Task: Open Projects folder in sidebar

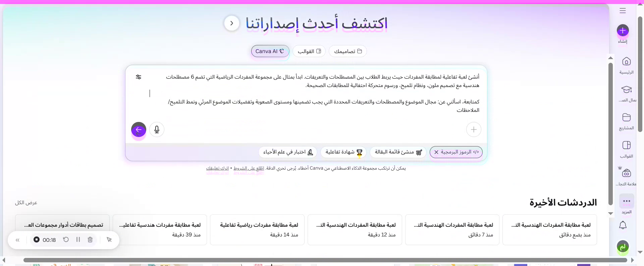Action: coord(626,121)
